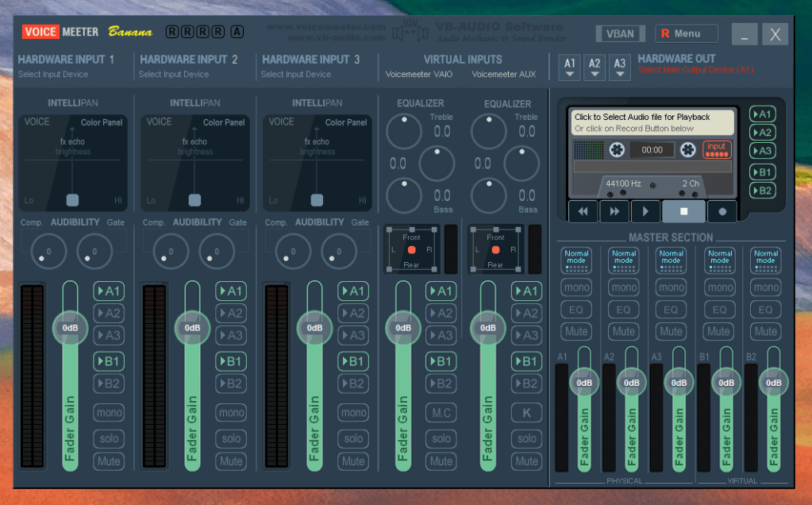Click Hardware Input 3 Gate knob
Viewport: 812px width, 505px height.
pyautogui.click(x=339, y=251)
